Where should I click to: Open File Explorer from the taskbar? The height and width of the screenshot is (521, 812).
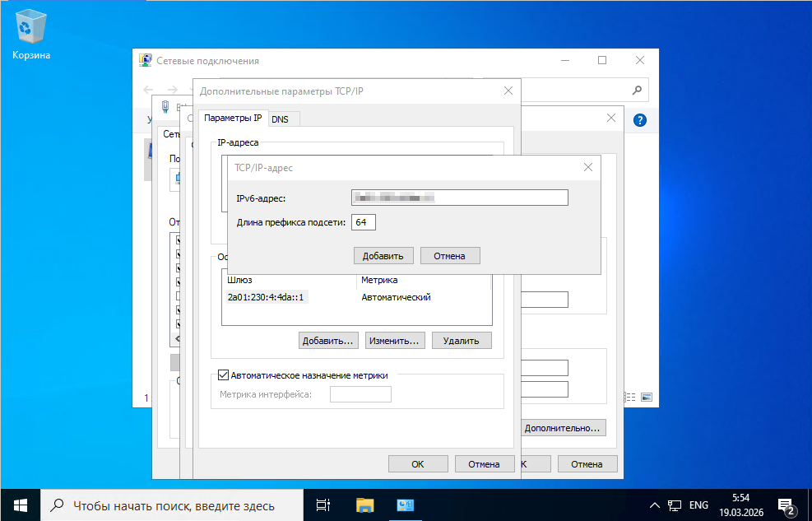point(364,505)
